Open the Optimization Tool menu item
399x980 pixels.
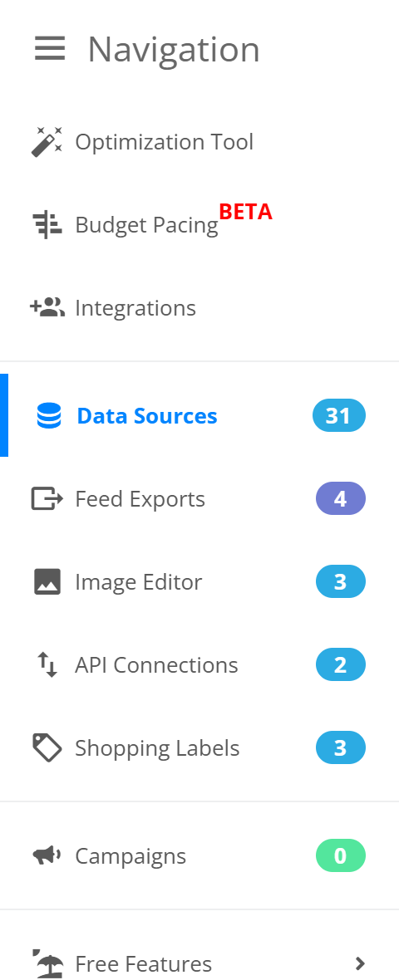(x=199, y=142)
